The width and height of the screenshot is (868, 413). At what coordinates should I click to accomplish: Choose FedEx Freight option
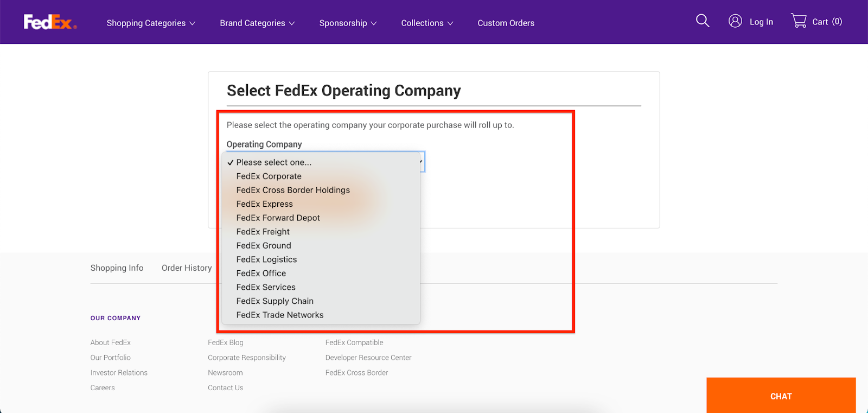point(321,232)
